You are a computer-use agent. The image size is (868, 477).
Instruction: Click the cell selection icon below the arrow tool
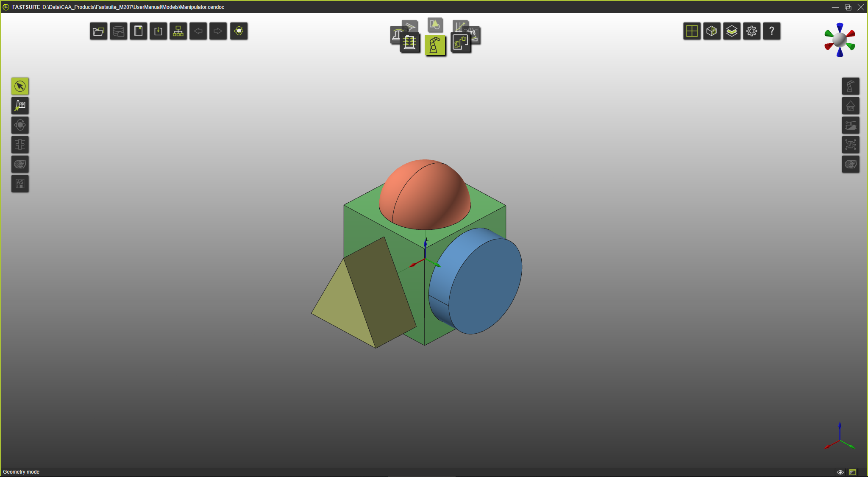[20, 105]
